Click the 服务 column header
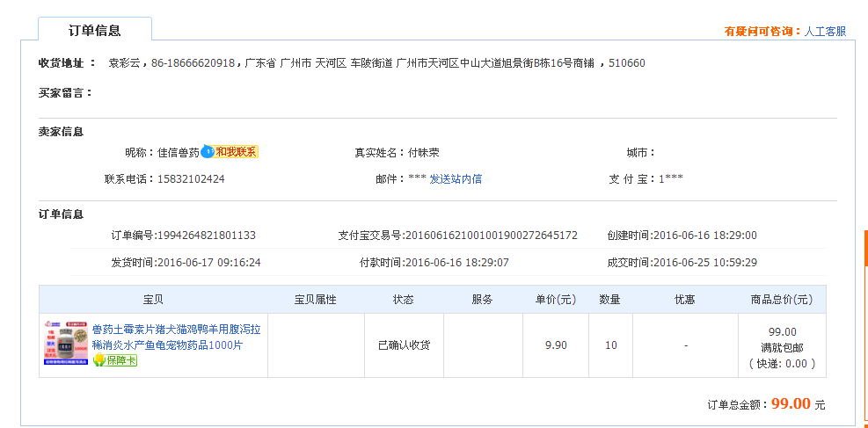 pos(483,300)
